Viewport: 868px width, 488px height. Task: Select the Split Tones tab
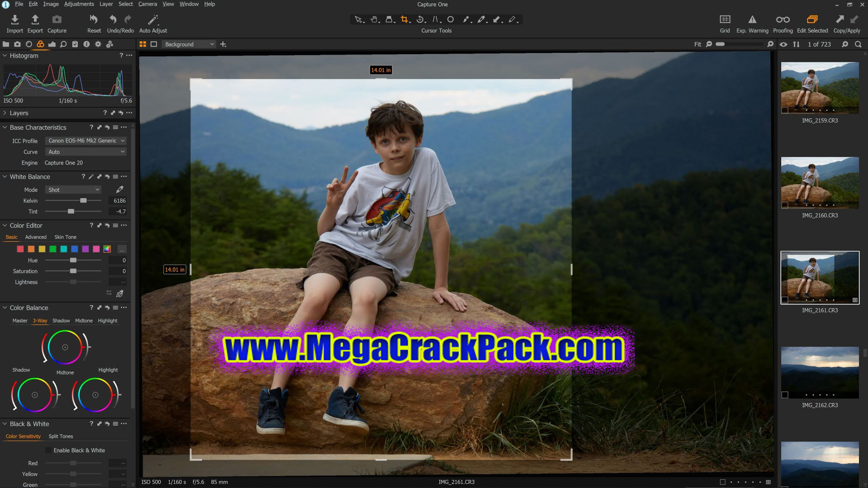[61, 436]
